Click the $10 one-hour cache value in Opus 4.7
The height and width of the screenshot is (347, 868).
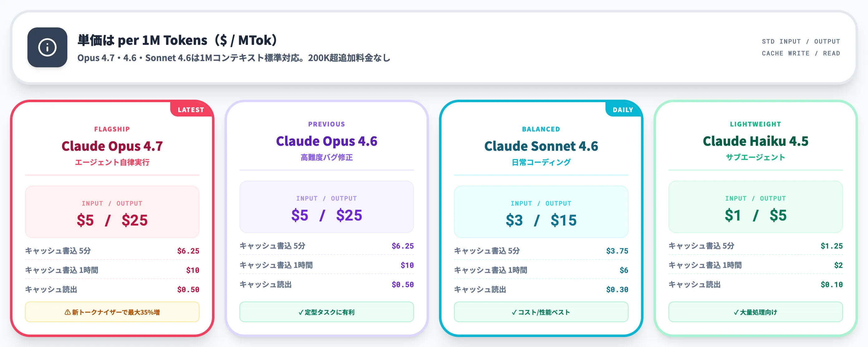click(192, 270)
